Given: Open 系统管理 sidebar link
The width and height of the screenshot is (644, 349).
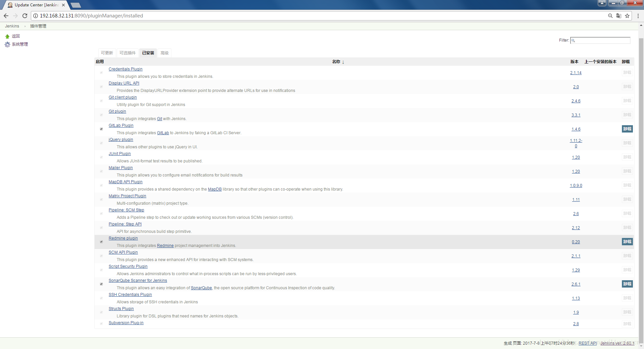Looking at the screenshot, I should (20, 44).
